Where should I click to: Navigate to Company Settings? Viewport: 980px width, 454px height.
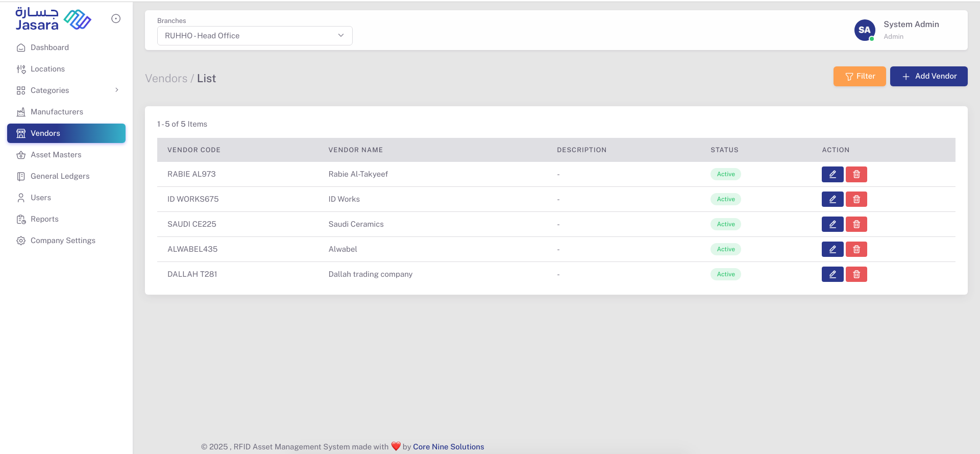pos(63,241)
